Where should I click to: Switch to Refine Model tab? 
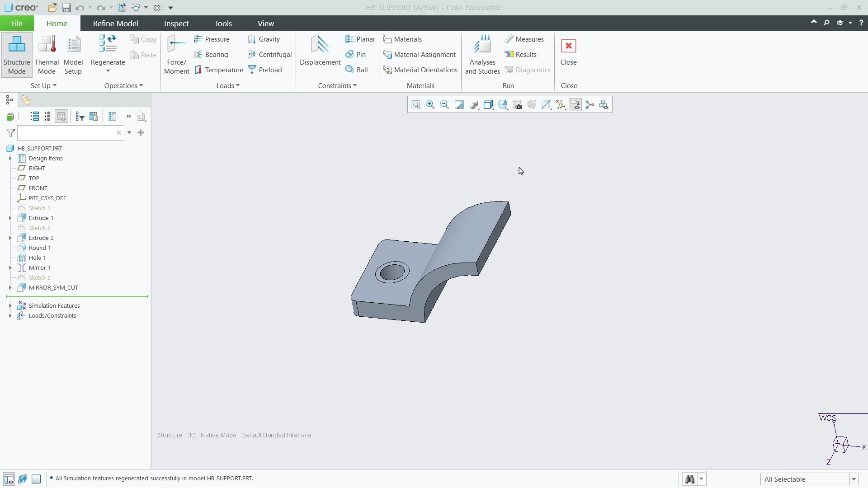[x=116, y=23]
